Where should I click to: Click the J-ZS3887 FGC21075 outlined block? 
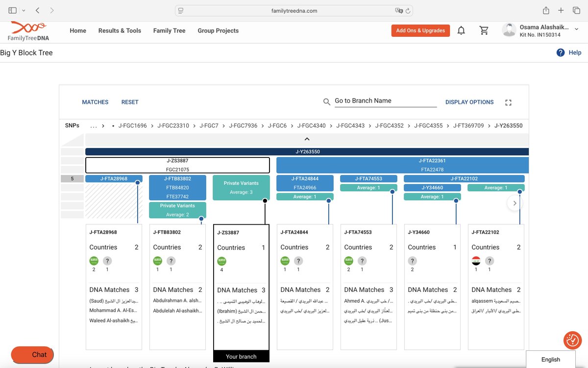177,165
